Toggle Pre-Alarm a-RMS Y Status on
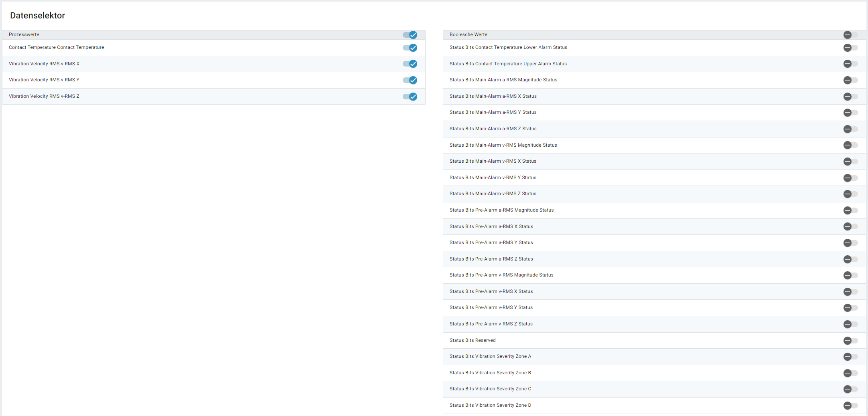Viewport: 868px width, 416px height. click(x=850, y=243)
